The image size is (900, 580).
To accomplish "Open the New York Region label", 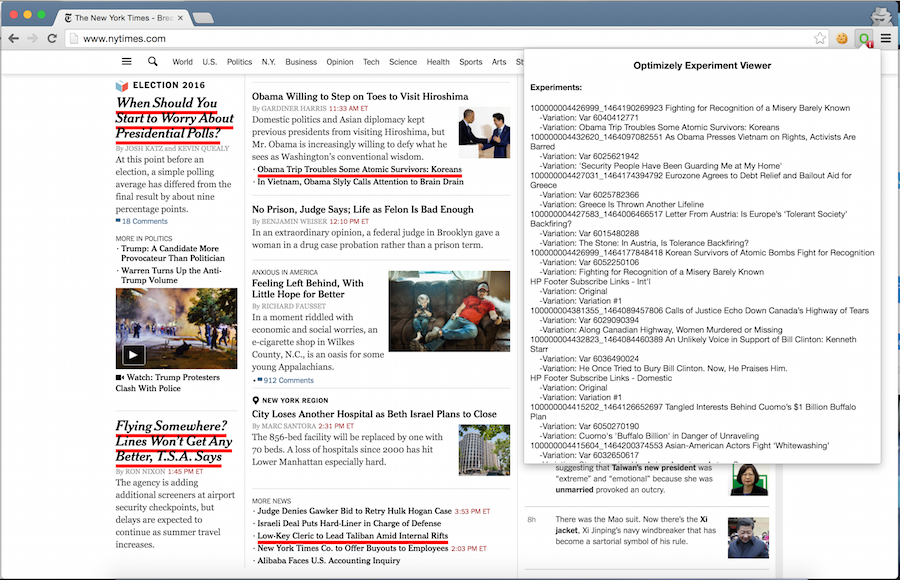I will [290, 400].
